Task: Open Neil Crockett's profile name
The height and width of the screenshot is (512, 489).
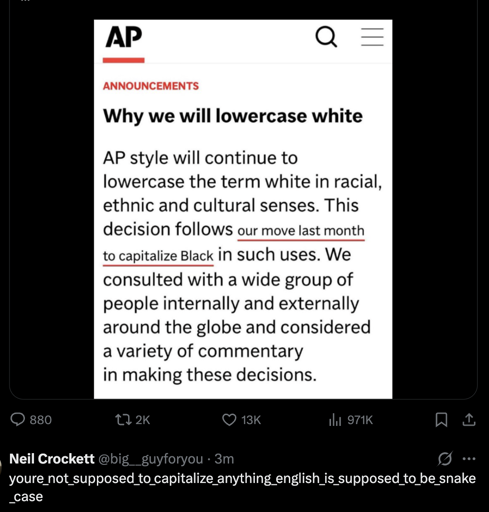Action: coord(52,459)
